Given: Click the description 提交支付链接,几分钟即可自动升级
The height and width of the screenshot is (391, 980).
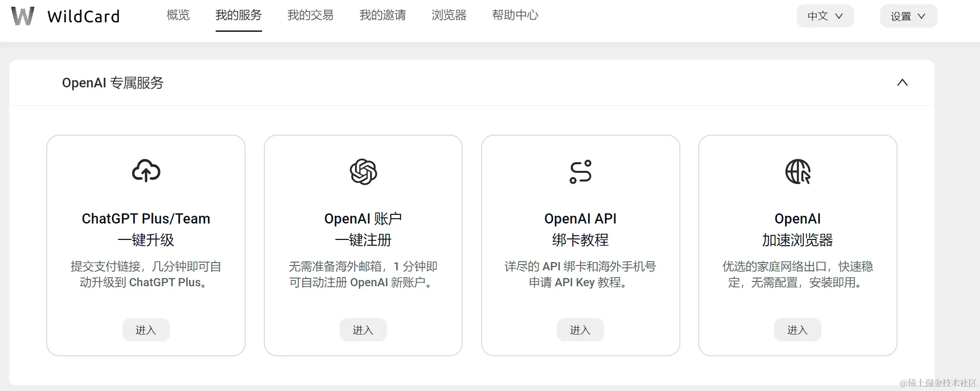Looking at the screenshot, I should click(x=146, y=274).
